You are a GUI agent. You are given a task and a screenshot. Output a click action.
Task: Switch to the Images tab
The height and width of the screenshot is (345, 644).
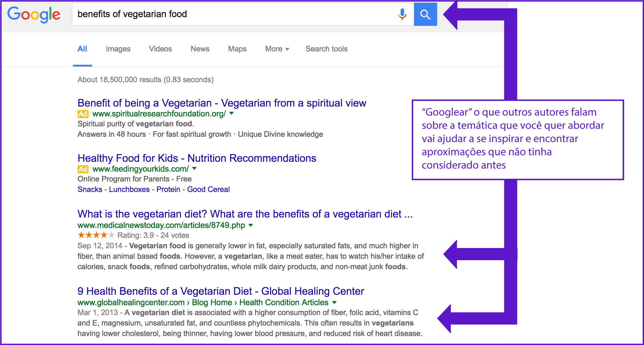click(118, 49)
